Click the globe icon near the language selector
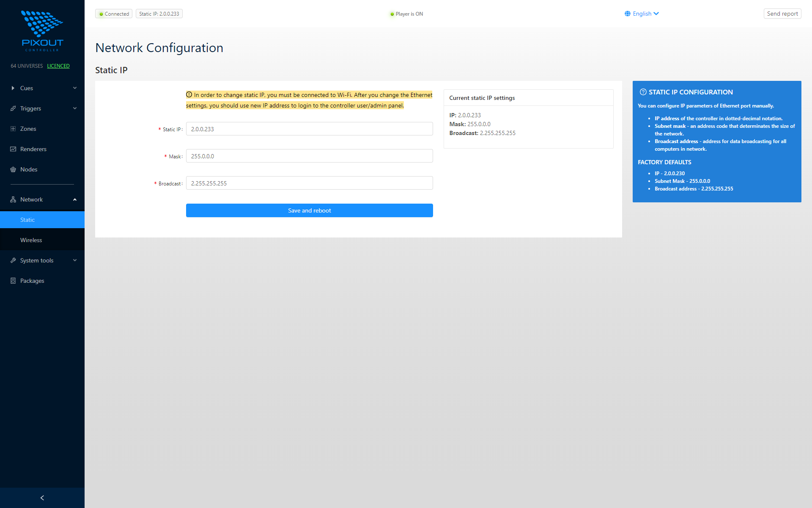The width and height of the screenshot is (812, 508). [x=628, y=13]
